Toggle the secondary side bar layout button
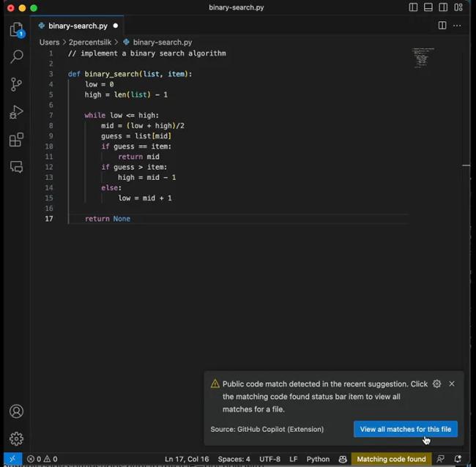 pos(443,7)
